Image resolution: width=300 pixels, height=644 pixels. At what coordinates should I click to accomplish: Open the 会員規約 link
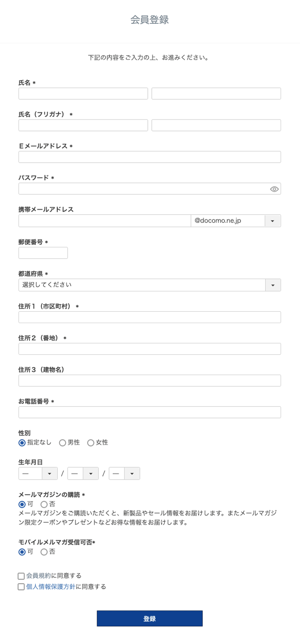(38, 576)
